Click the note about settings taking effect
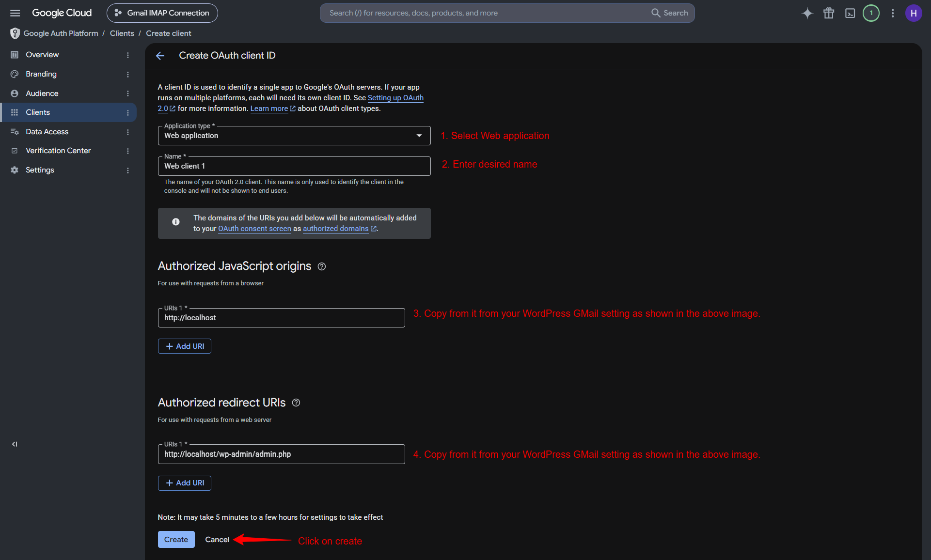The width and height of the screenshot is (931, 560). pos(270,517)
